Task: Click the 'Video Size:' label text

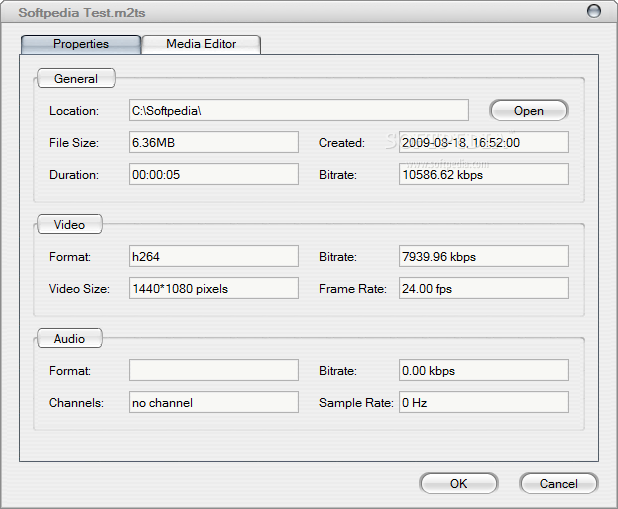Action: tap(79, 289)
